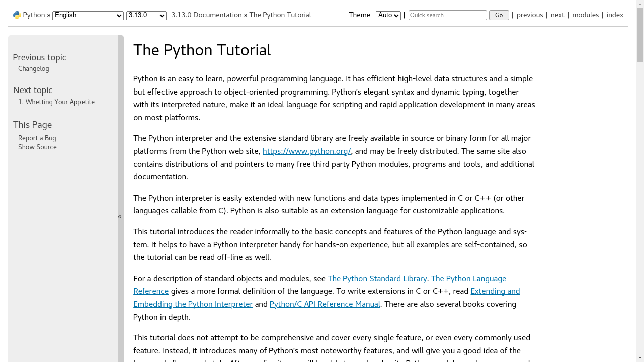
Task: Open the Theme dropdown set to Auto
Action: tap(388, 15)
